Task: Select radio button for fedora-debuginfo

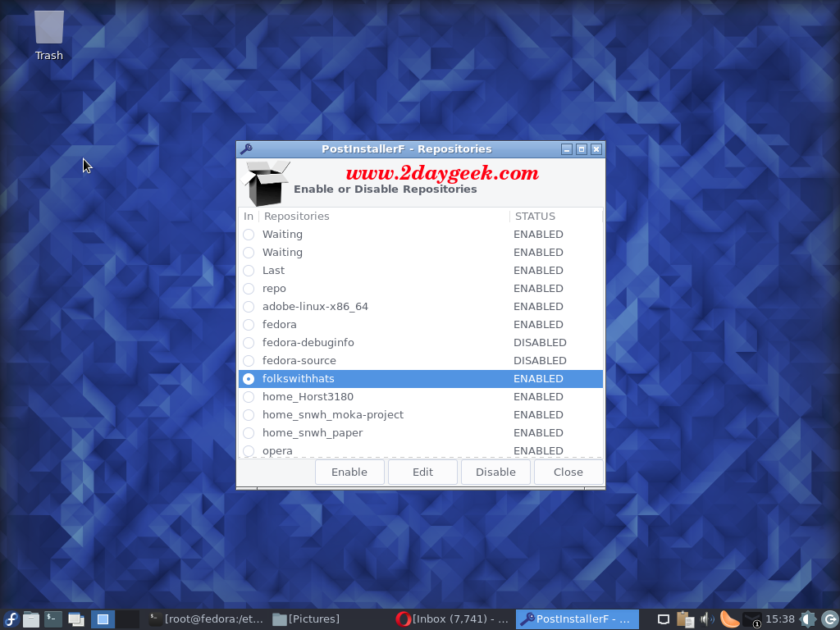Action: point(249,343)
